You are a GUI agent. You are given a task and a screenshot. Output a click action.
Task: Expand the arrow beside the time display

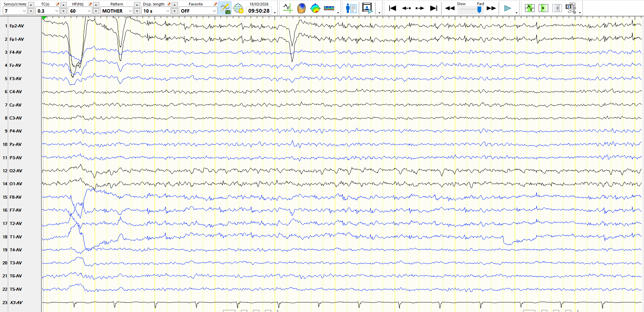click(x=275, y=13)
